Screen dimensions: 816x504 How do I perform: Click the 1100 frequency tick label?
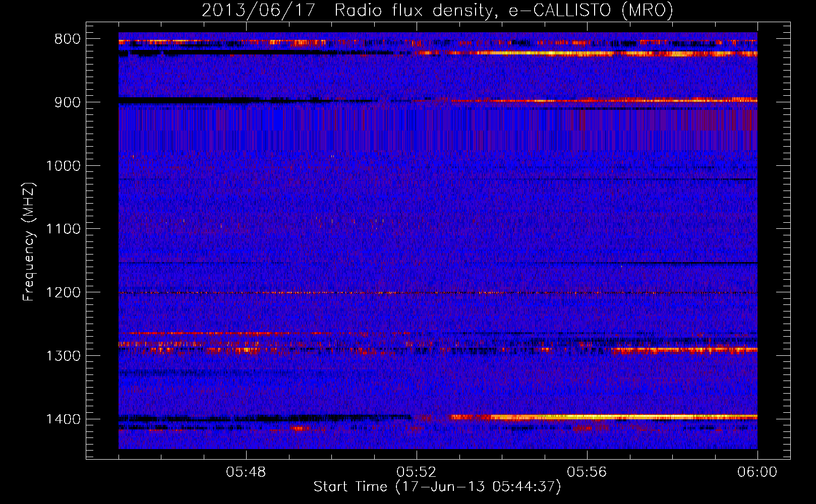click(63, 229)
